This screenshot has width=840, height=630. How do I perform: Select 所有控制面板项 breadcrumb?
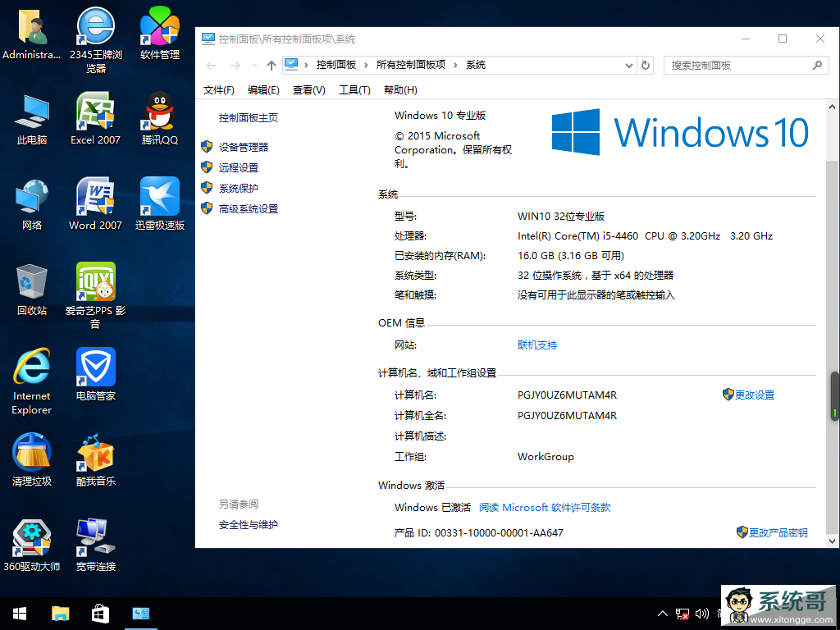(x=411, y=65)
